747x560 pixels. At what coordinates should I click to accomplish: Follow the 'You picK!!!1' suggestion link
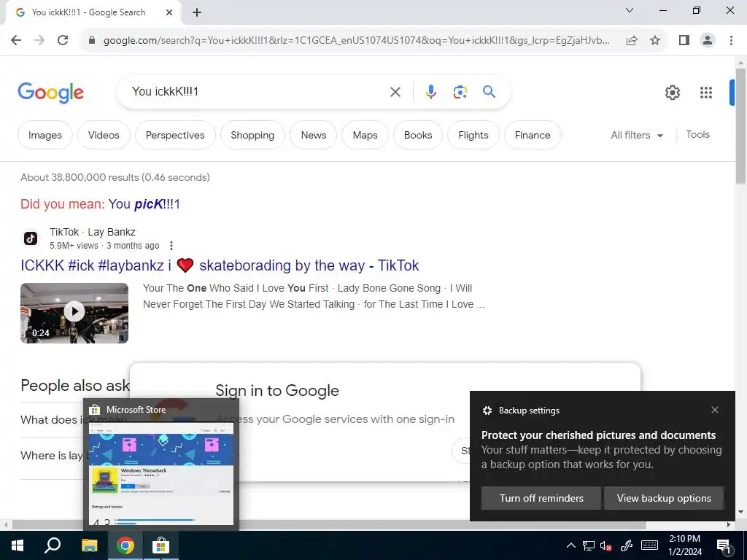click(144, 204)
